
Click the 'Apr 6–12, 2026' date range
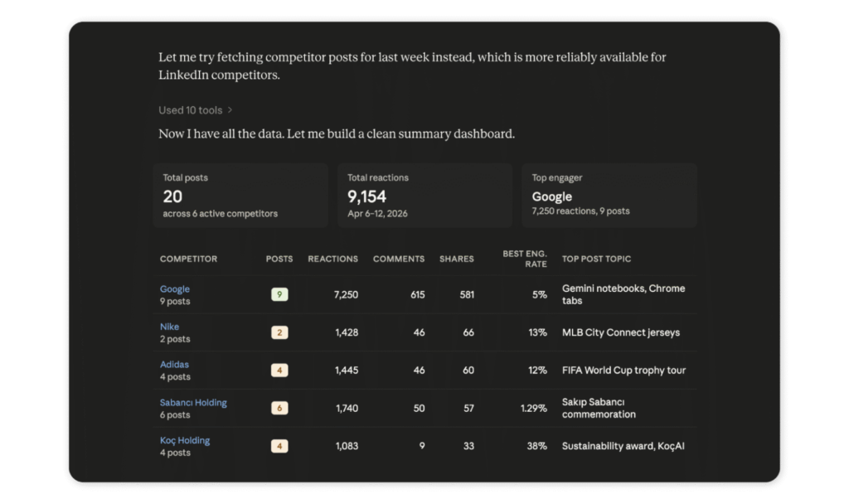pyautogui.click(x=377, y=214)
